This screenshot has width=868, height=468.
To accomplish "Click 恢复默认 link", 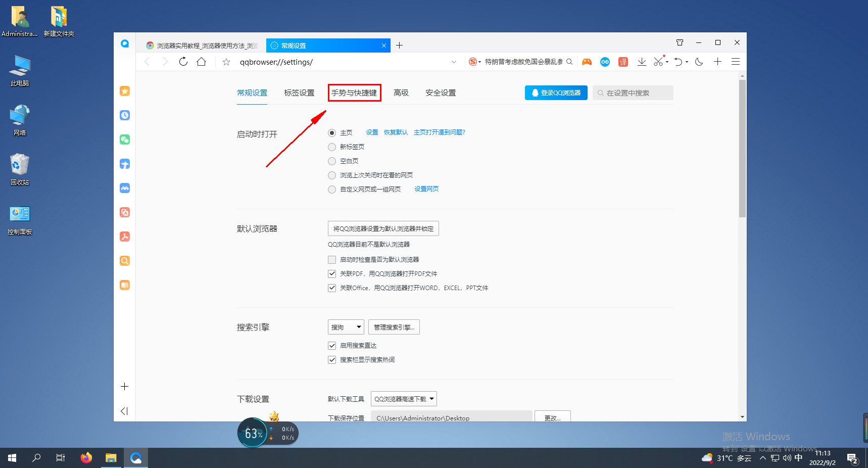I will click(x=396, y=132).
